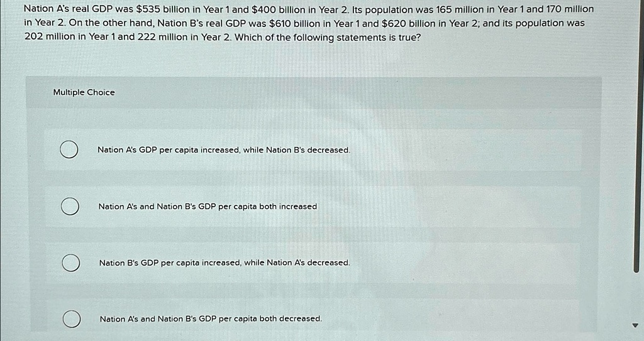
Task: Select radio for 'Nation B's increased, A's decreased'
Action: 71,263
